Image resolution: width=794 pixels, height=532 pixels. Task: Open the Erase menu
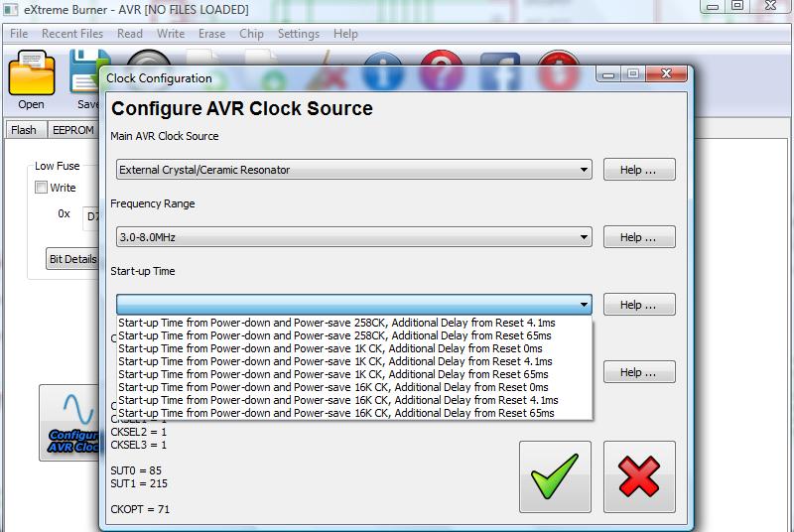pyautogui.click(x=211, y=34)
